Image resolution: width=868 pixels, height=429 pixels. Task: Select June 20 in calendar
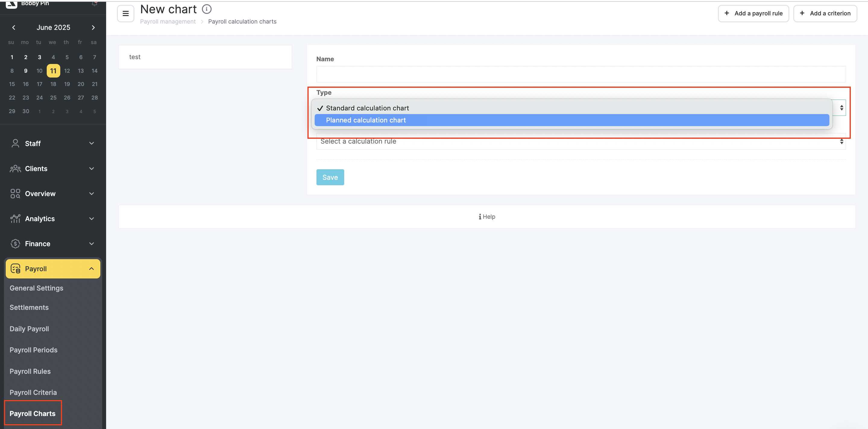point(81,84)
